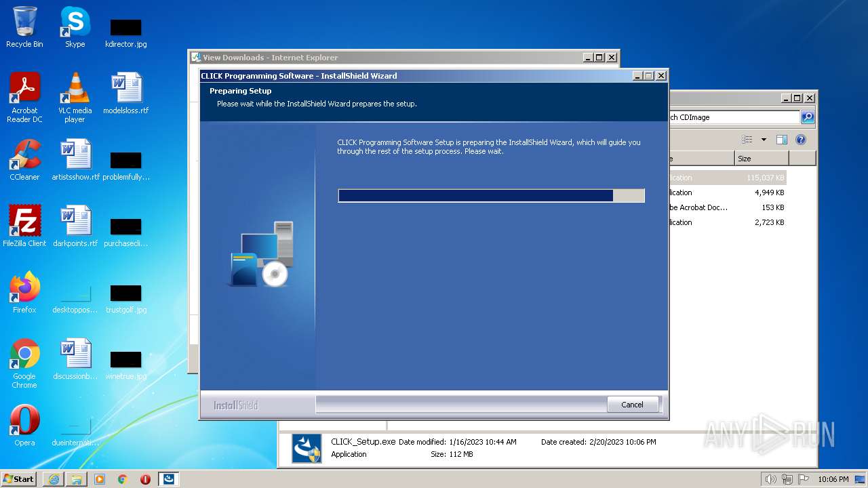
Task: Select the discussionb document icon
Action: (x=75, y=359)
